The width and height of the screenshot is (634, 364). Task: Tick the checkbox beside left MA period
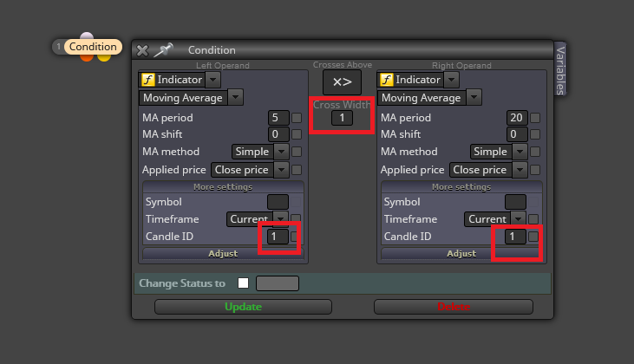click(297, 118)
